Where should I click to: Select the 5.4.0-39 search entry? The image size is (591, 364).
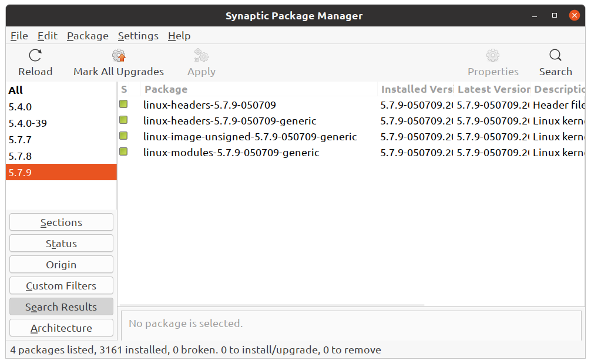pyautogui.click(x=61, y=123)
